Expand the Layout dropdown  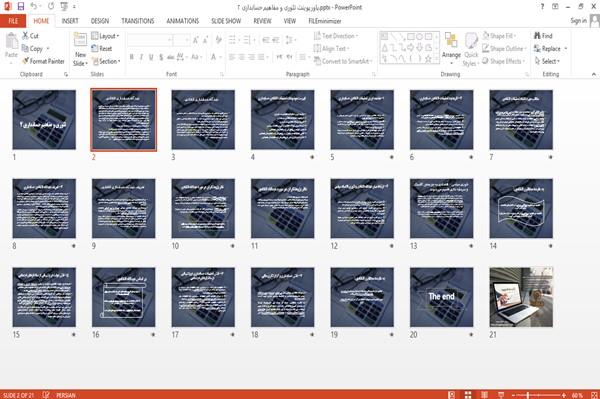pos(105,36)
